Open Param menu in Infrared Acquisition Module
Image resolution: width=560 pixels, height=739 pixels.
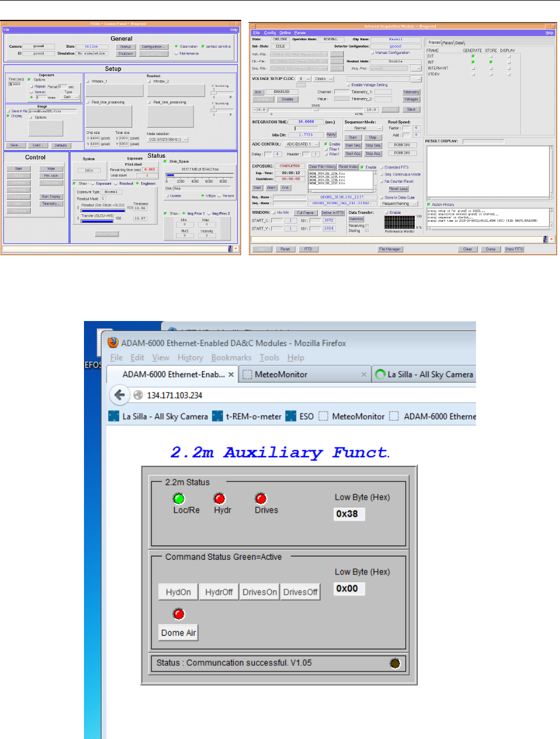click(x=300, y=33)
